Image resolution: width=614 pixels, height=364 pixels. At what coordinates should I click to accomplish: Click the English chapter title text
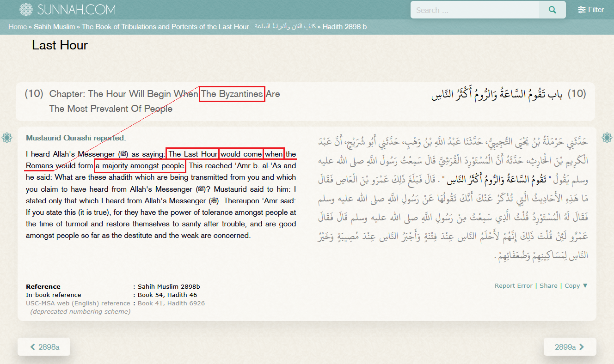pos(165,101)
